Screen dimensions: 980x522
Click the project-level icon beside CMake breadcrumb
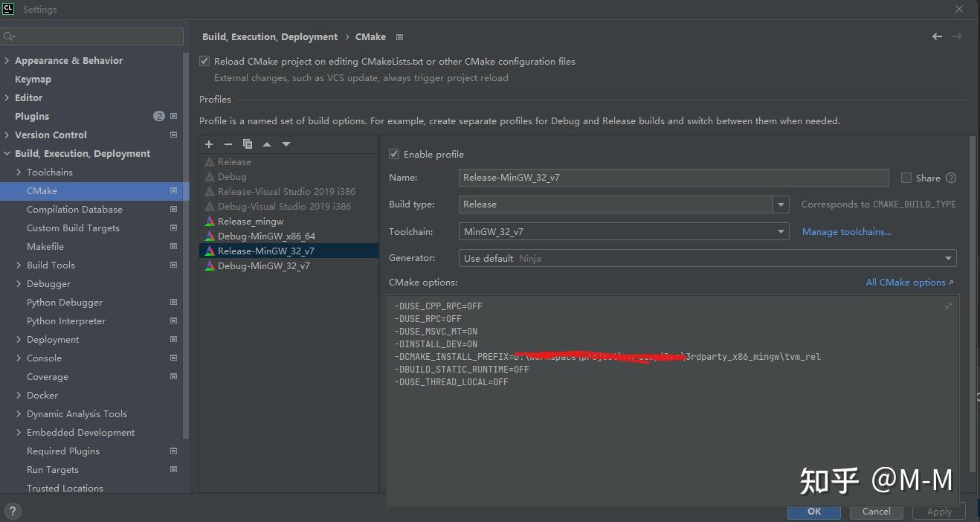pos(399,37)
